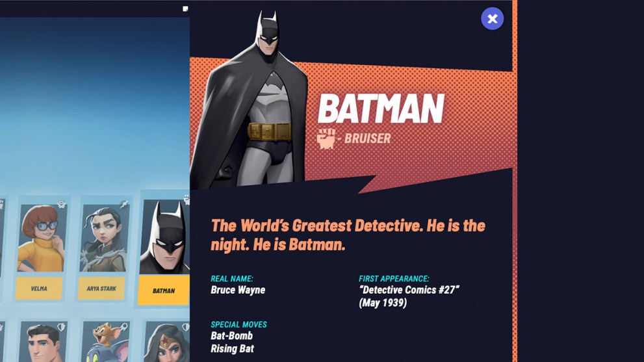The image size is (644, 362).
Task: Click Wonder Woman's tank shield icon
Action: coord(186,327)
